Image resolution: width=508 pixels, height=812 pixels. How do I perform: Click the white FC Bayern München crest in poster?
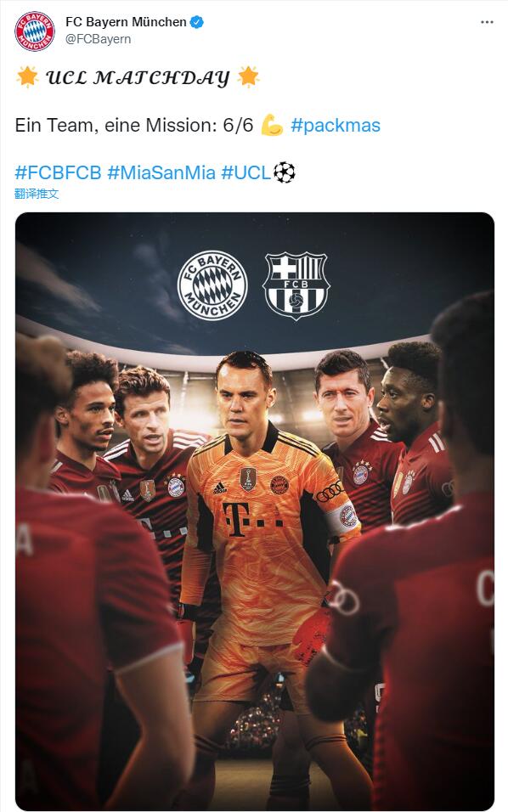click(213, 286)
